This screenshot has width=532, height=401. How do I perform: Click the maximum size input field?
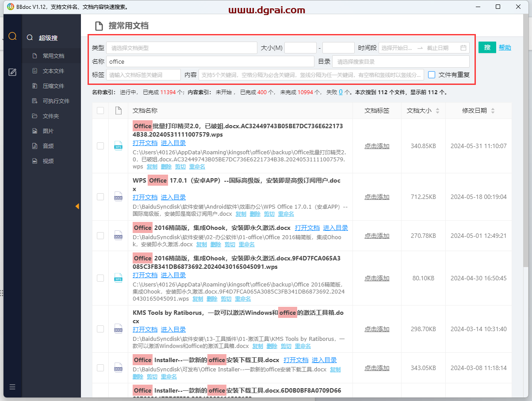pyautogui.click(x=338, y=48)
